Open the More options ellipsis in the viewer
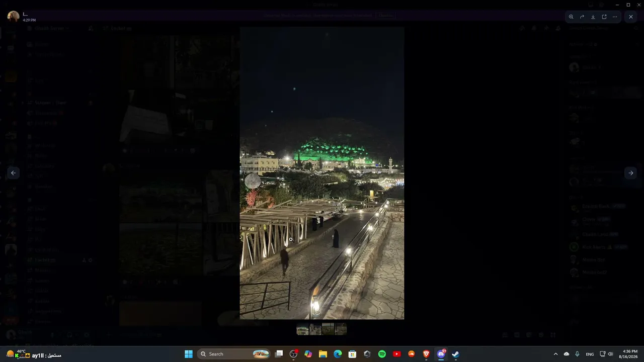644x362 pixels. pos(615,17)
